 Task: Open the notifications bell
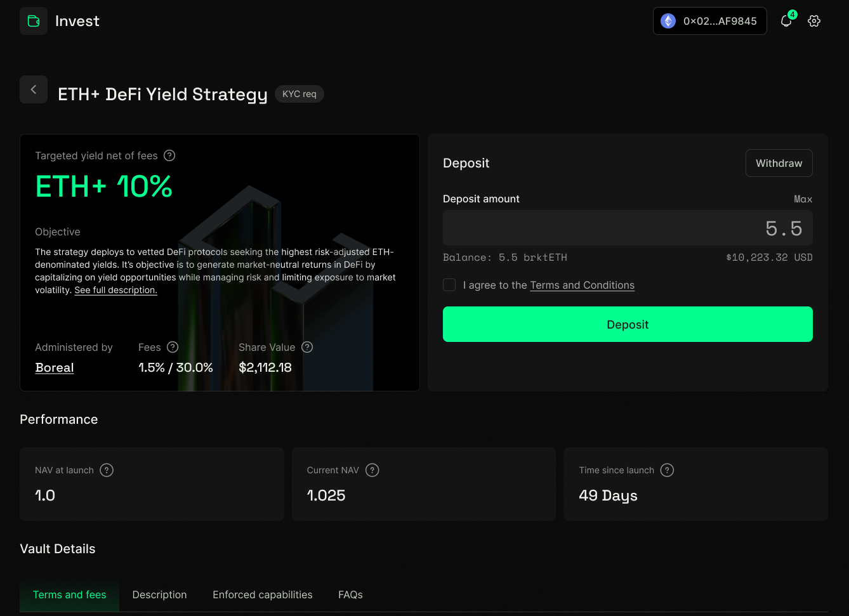786,21
